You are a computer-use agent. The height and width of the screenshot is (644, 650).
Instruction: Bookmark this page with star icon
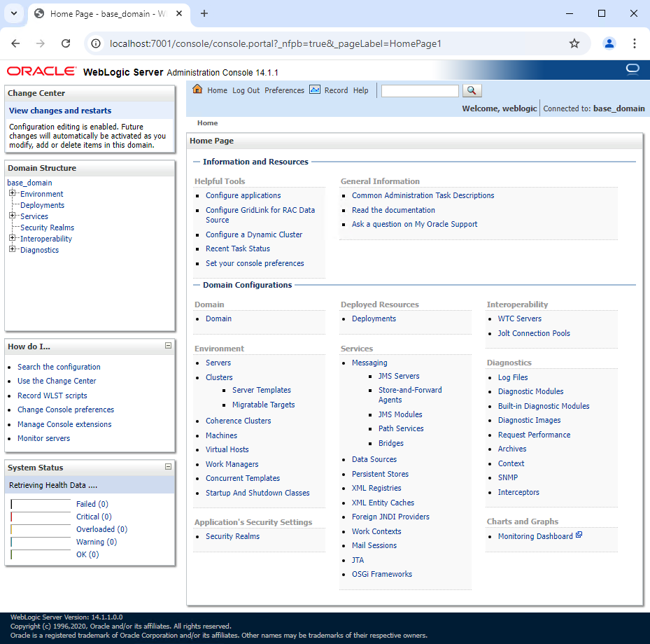click(x=574, y=43)
